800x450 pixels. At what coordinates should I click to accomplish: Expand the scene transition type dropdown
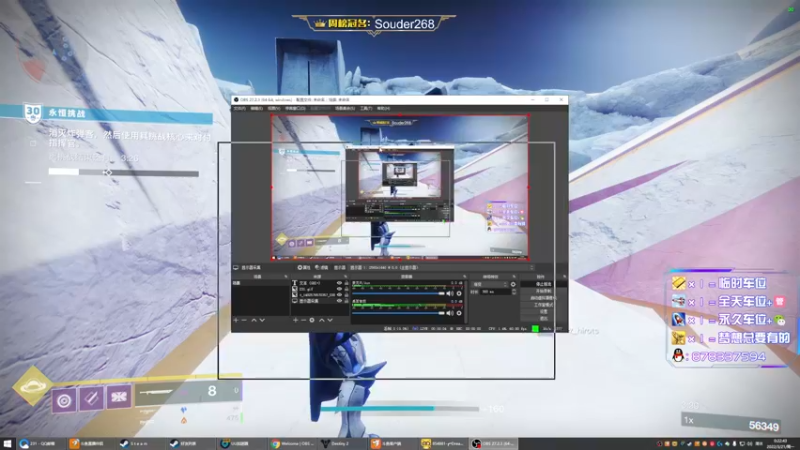pyautogui.click(x=490, y=284)
